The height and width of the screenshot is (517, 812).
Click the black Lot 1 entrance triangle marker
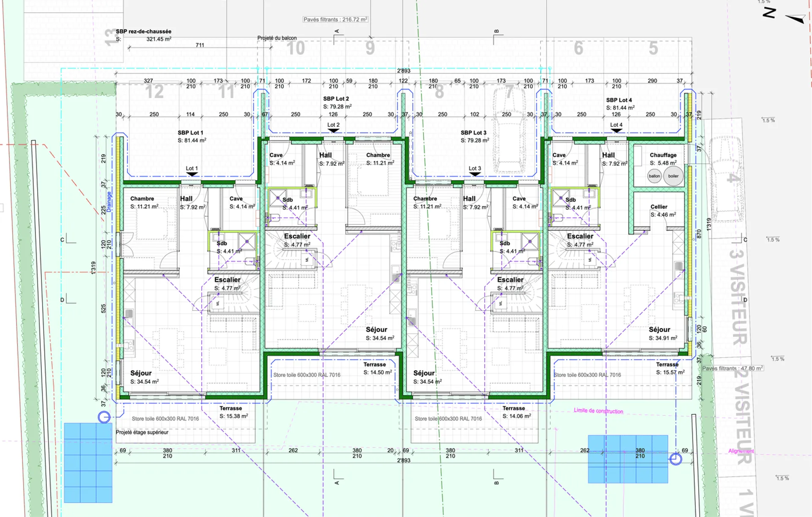[192, 174]
